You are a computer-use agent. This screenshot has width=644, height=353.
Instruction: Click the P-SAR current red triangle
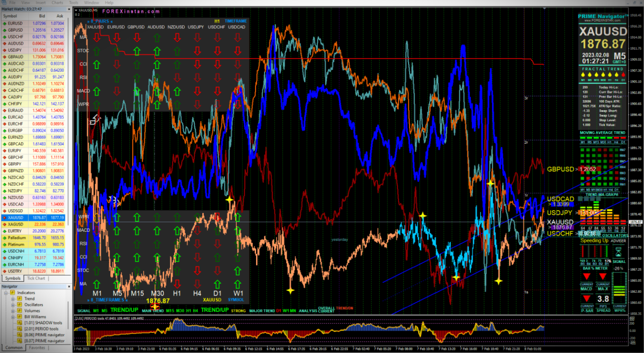(587, 299)
